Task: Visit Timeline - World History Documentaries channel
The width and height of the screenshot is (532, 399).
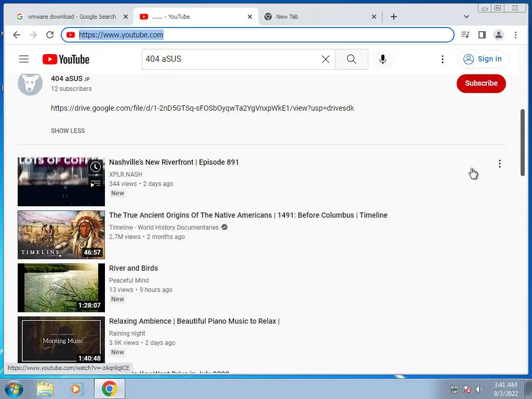Action: pyautogui.click(x=164, y=228)
